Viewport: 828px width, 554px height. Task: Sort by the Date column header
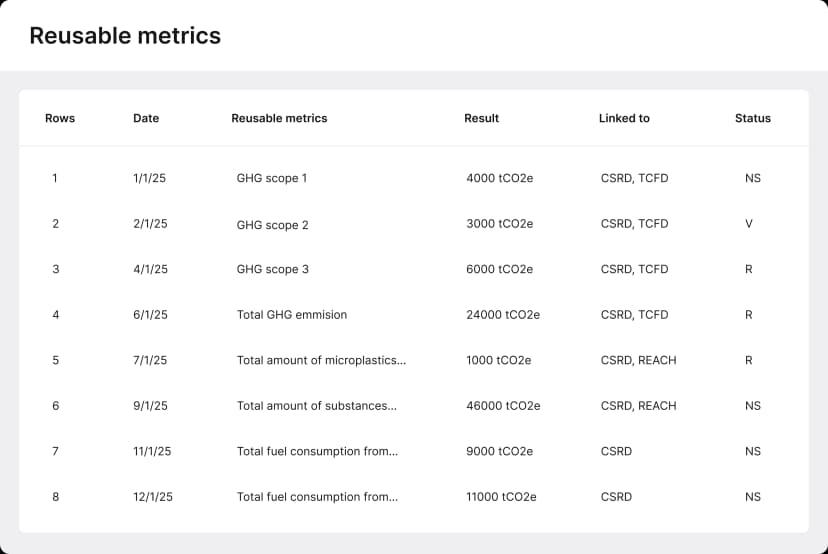click(x=146, y=118)
